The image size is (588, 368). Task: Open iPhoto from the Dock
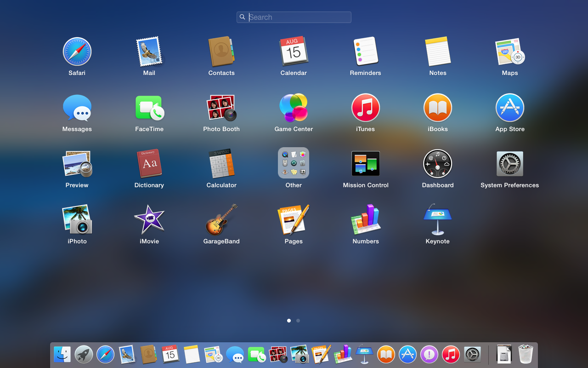(300, 355)
